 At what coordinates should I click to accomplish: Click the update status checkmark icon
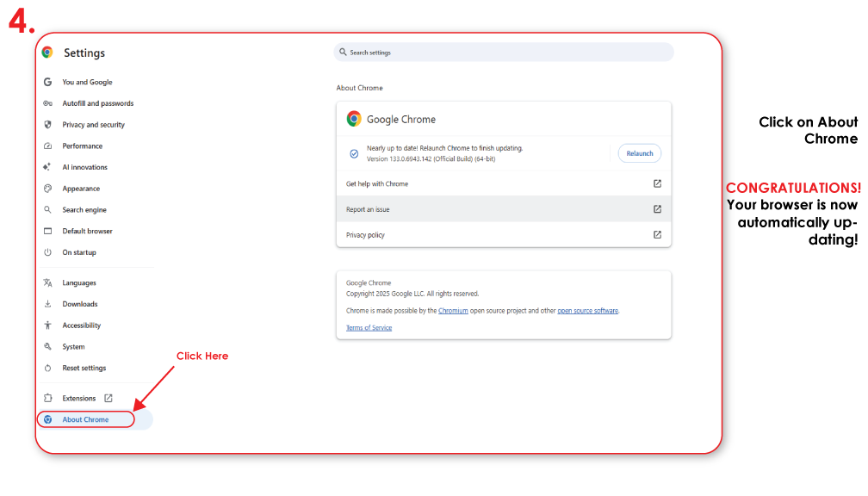354,154
